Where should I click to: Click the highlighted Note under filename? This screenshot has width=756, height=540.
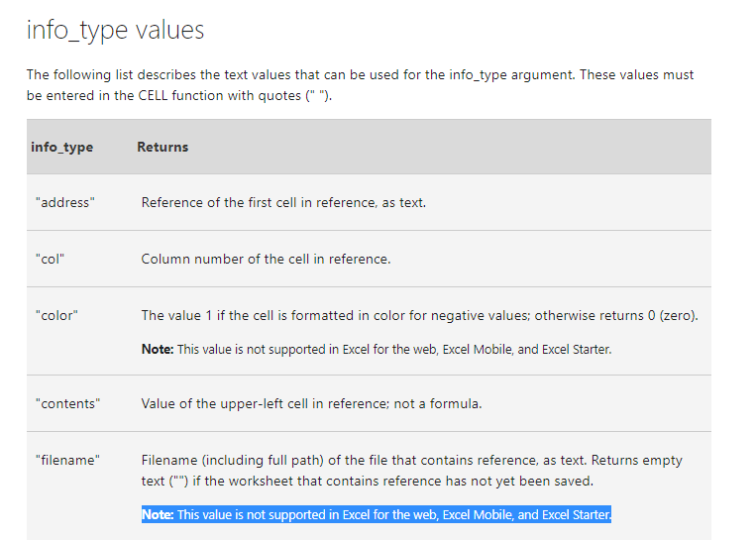point(377,514)
